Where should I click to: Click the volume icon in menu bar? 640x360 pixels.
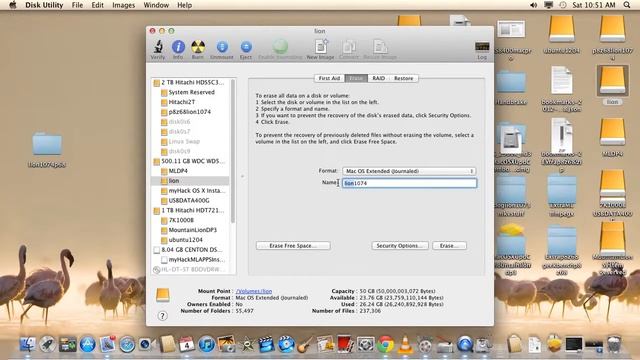click(533, 5)
